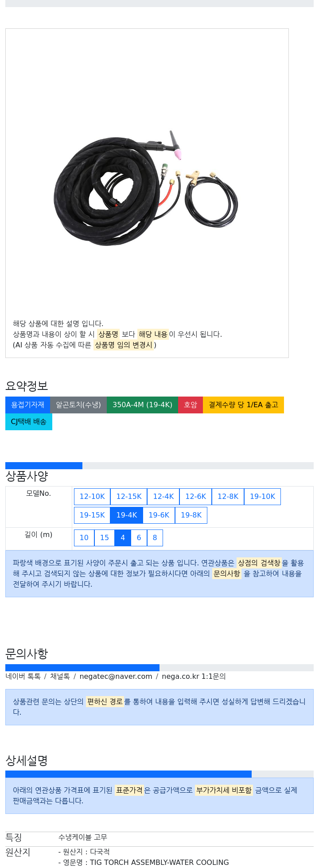The height and width of the screenshot is (868, 319).
Task: Pick model number 12-6K
Action: [x=196, y=497]
